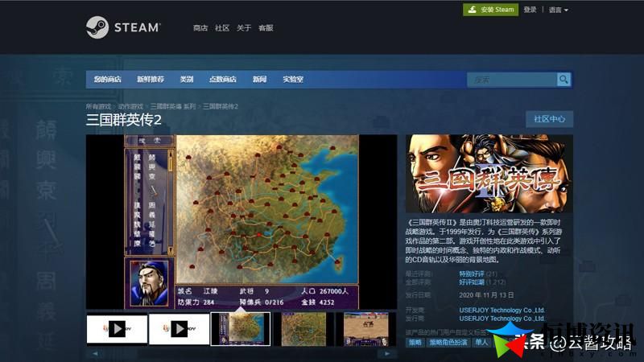This screenshot has width=644, height=362.
Task: Click the main game map screenshot
Action: pyautogui.click(x=242, y=222)
